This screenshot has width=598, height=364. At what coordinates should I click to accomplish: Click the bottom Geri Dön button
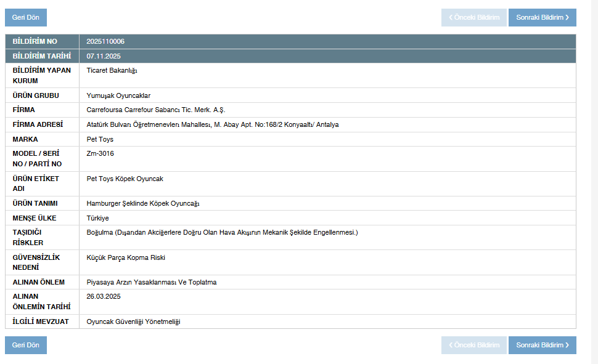[26, 346]
